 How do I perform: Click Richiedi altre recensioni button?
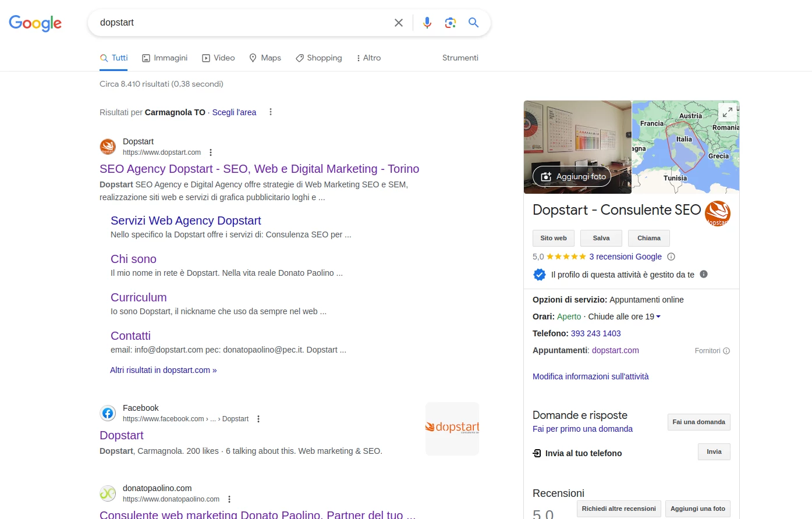(x=619, y=509)
